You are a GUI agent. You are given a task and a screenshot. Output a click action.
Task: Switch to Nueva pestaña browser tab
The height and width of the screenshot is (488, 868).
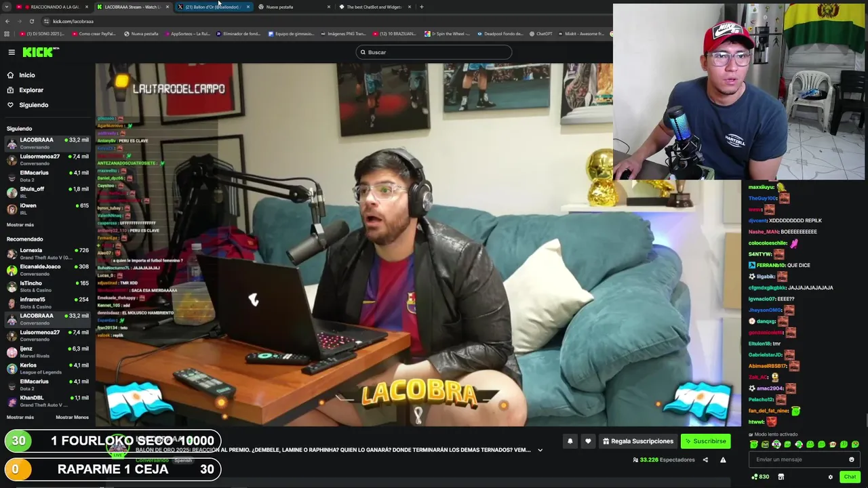click(293, 7)
